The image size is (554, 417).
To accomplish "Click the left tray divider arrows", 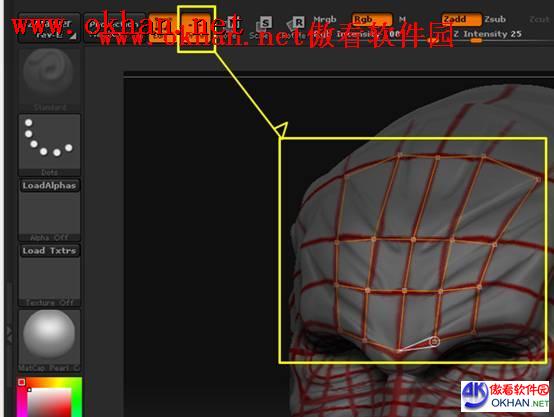I will click(x=9, y=334).
